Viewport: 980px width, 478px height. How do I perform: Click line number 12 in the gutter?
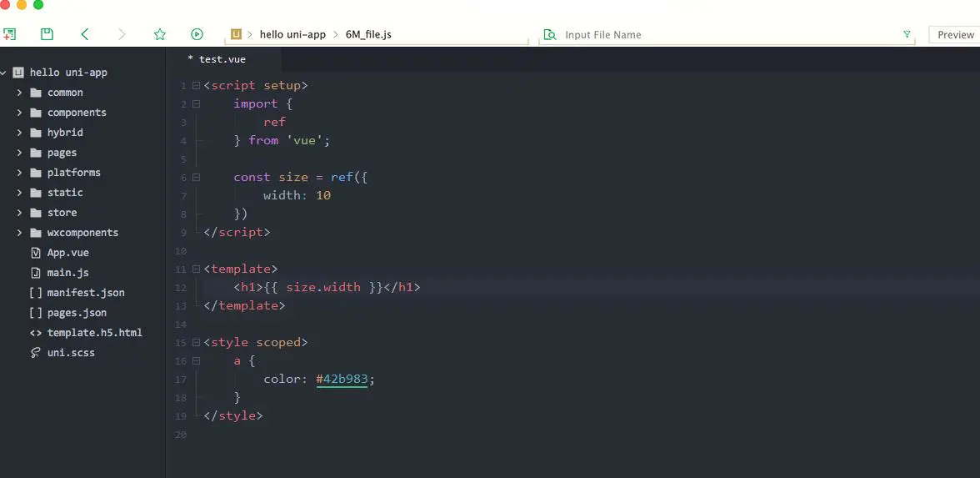182,288
